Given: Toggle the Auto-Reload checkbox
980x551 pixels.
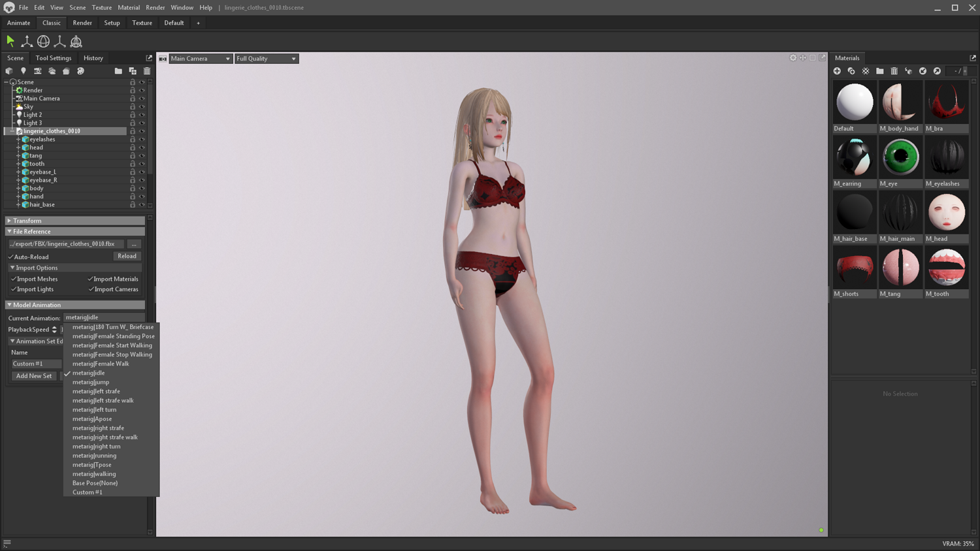Looking at the screenshot, I should coord(10,257).
